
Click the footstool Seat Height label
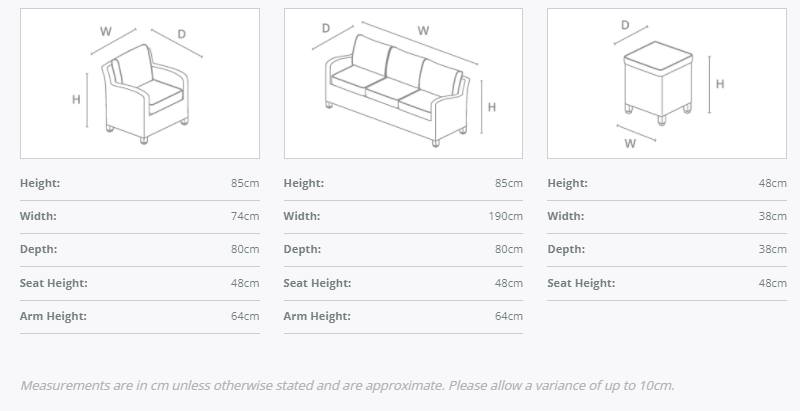[581, 283]
